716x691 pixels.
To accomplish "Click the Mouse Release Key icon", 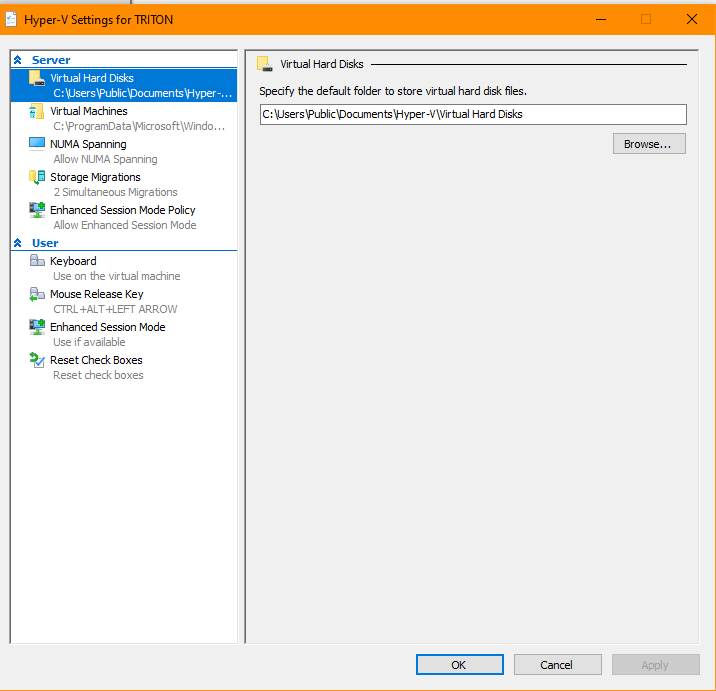I will coord(37,294).
